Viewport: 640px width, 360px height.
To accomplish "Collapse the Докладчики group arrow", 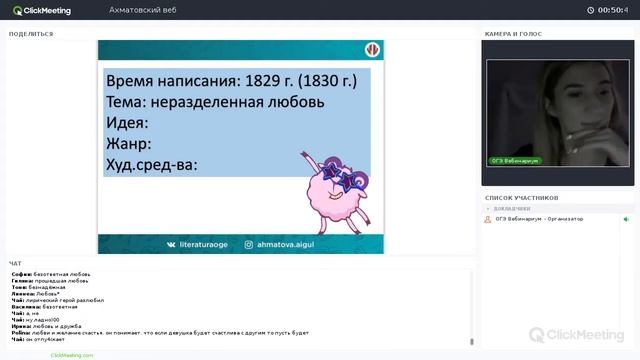I will pyautogui.click(x=488, y=209).
